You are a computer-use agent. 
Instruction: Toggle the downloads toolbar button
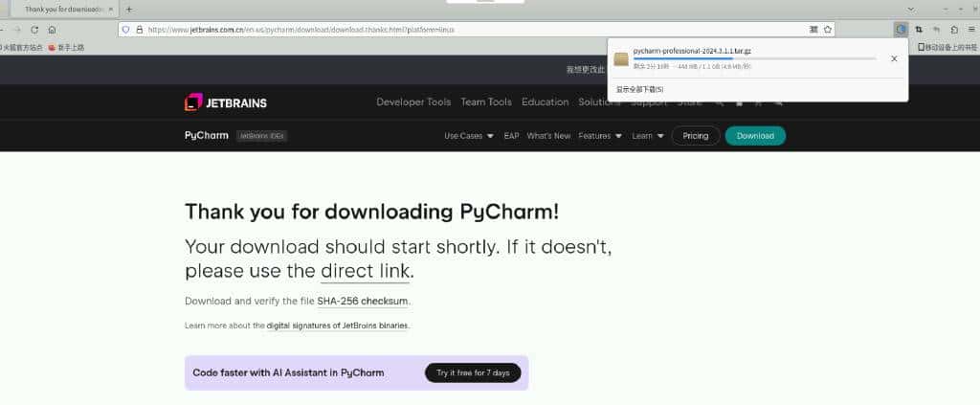point(901,30)
